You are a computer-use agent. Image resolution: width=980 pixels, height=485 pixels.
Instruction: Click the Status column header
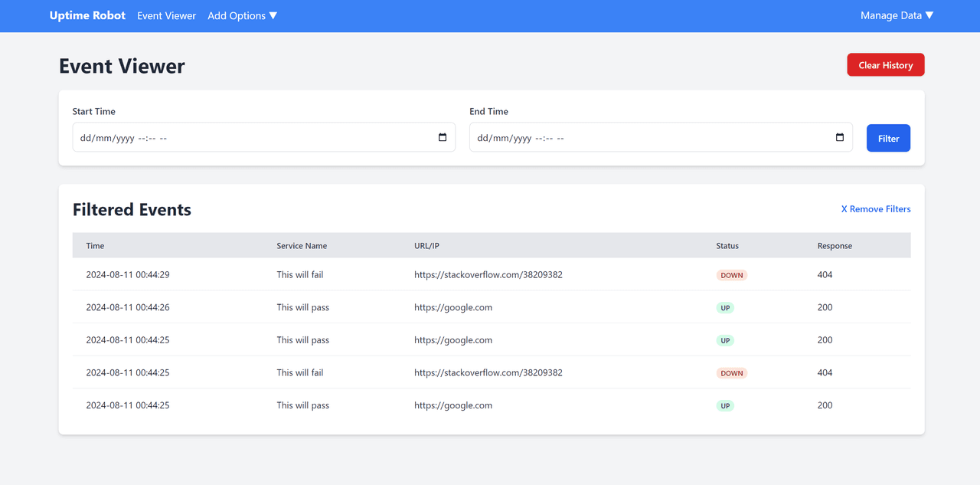[x=727, y=246]
